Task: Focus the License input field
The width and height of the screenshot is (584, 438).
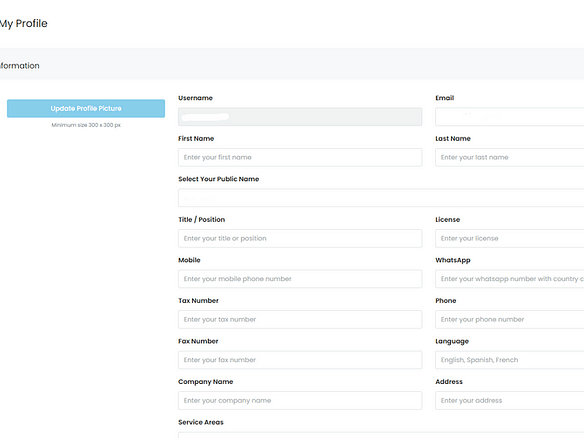Action: click(510, 238)
